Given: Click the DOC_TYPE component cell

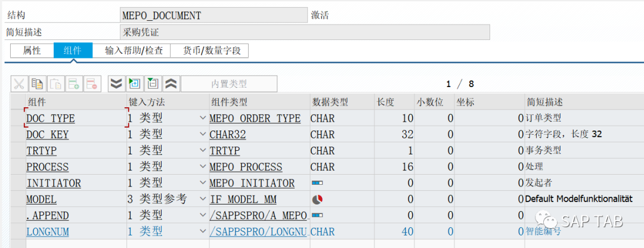Looking at the screenshot, I should 76,118.
